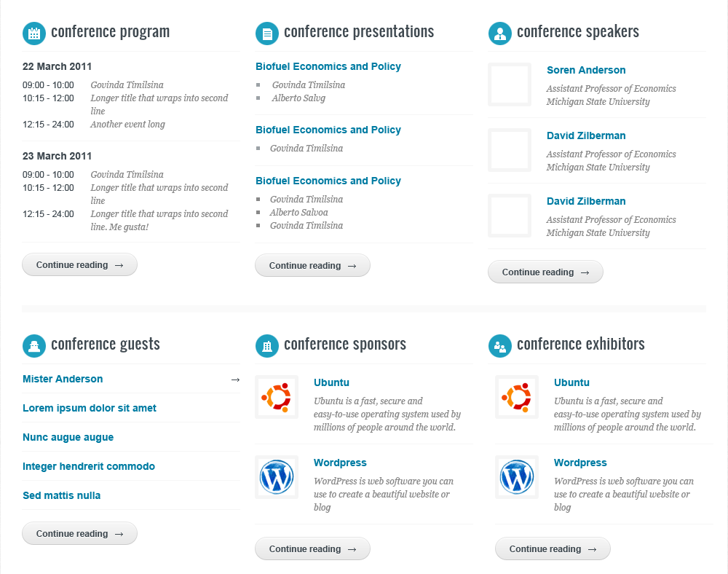Click the Ubuntu logo under conference sponsors
The width and height of the screenshot is (728, 574).
tap(277, 397)
